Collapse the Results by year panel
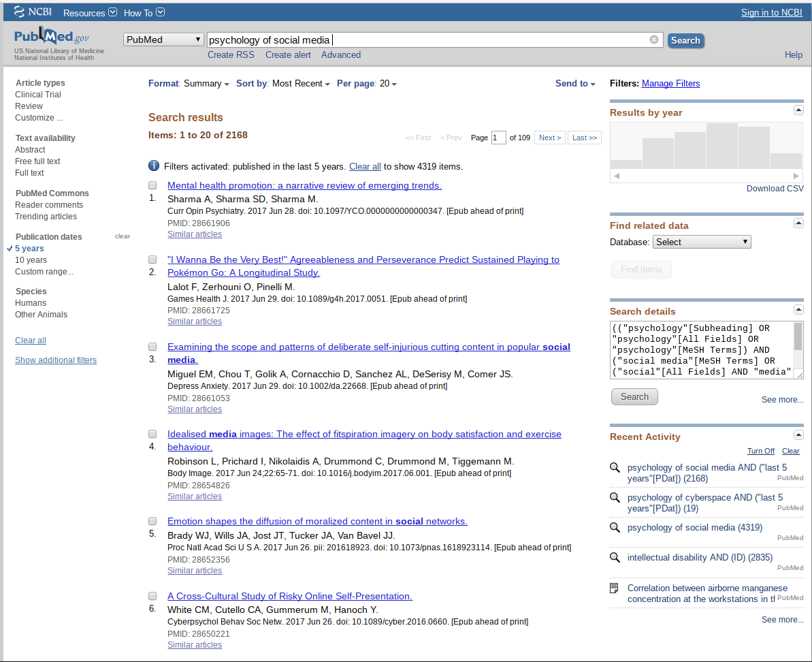812x662 pixels. point(798,110)
